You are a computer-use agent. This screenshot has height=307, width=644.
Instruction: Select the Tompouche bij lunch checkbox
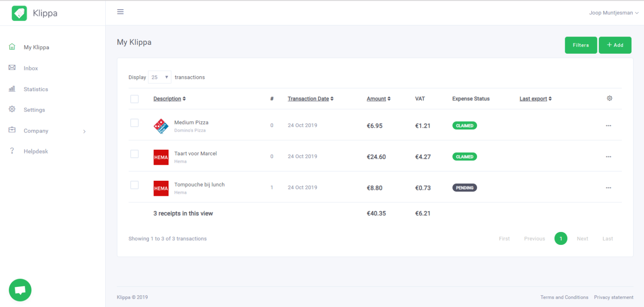point(134,185)
